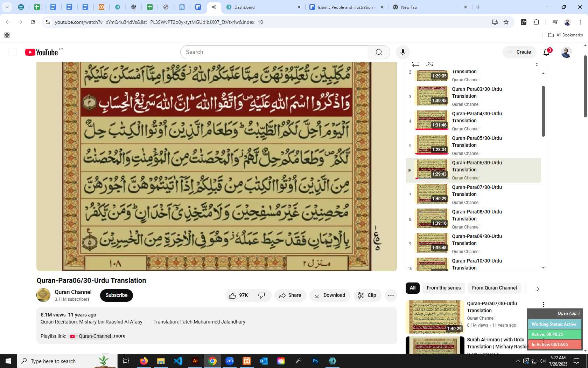The width and height of the screenshot is (588, 368).
Task: Subscribe to Quran Channel
Action: (117, 295)
